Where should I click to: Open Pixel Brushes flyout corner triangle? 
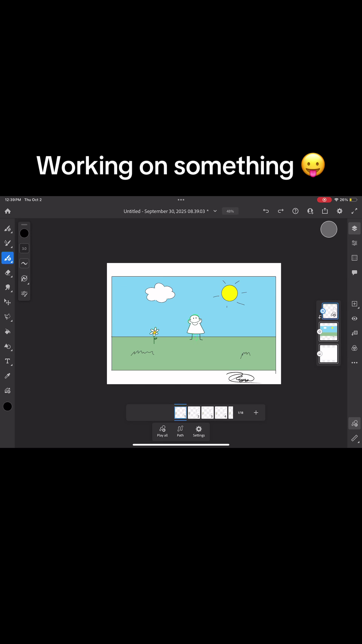(12, 233)
